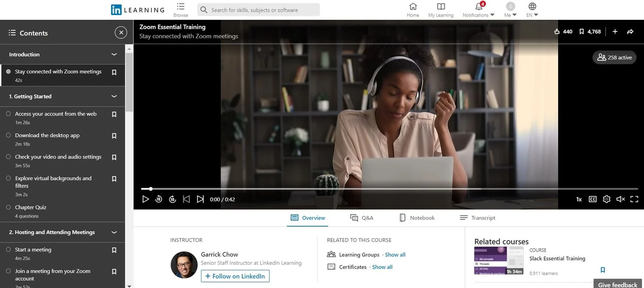Viewport: 644px width, 288px height.
Task: Unmute the video volume
Action: click(620, 199)
